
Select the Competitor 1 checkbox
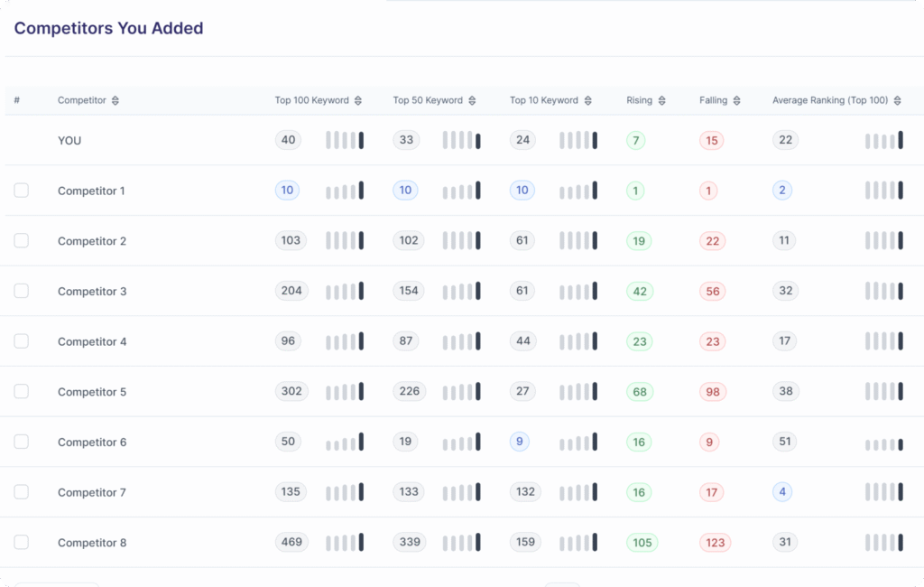(22, 191)
